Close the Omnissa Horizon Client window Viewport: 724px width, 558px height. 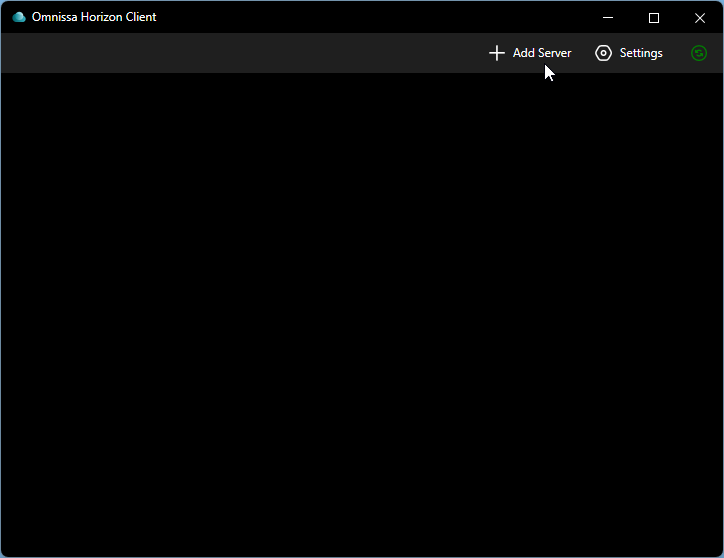coord(700,17)
